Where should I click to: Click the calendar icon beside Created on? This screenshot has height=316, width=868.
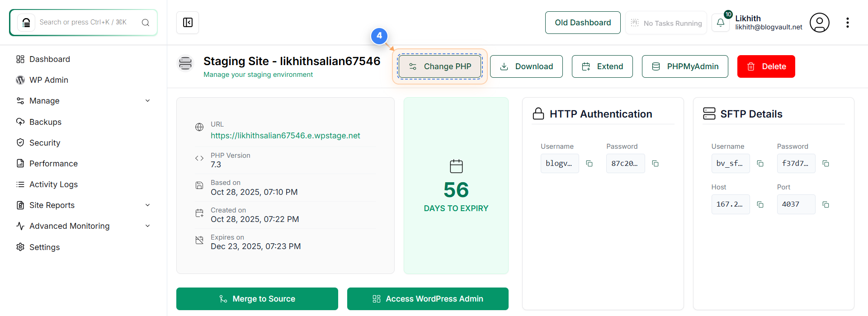pos(199,213)
